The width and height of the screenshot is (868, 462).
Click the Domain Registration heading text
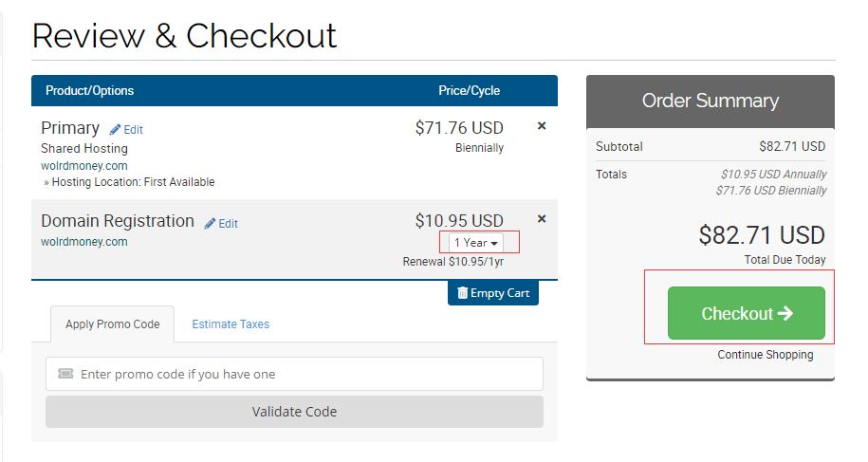coord(118,221)
